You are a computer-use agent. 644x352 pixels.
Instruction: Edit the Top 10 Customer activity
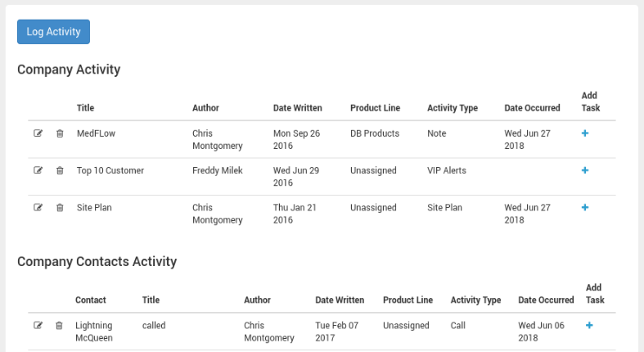point(38,170)
